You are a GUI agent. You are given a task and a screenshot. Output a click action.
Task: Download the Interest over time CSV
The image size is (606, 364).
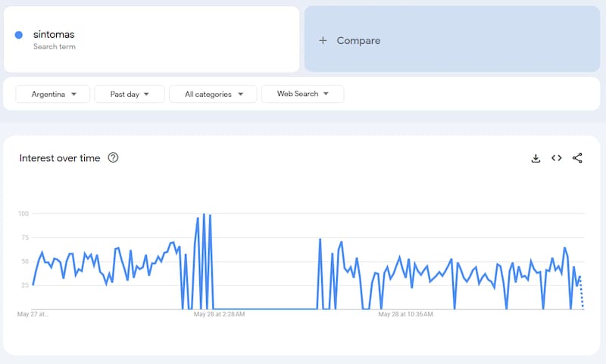pos(536,158)
